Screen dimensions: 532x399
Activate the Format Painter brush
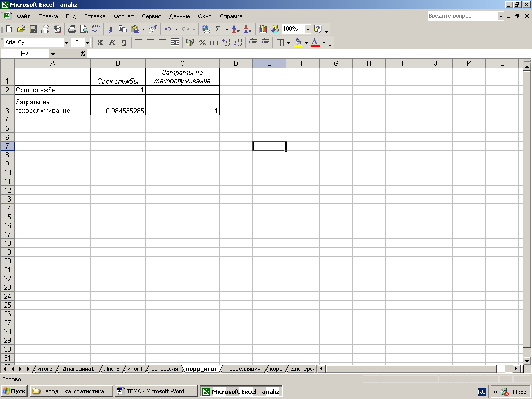pyautogui.click(x=153, y=29)
